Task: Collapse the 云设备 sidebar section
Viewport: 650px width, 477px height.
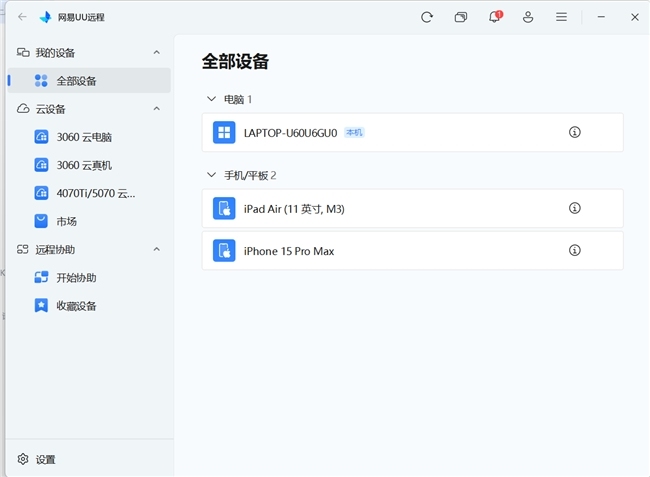Action: tap(156, 109)
